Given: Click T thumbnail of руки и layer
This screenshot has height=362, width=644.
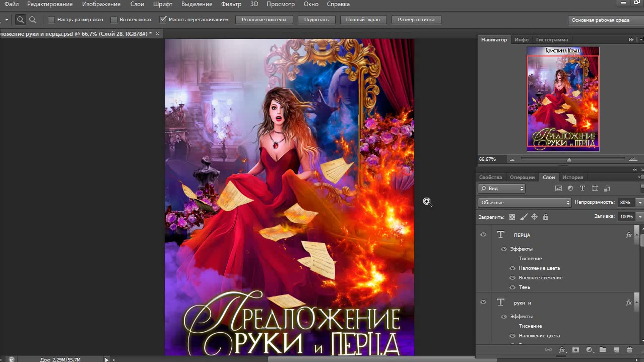Looking at the screenshot, I should click(x=500, y=302).
